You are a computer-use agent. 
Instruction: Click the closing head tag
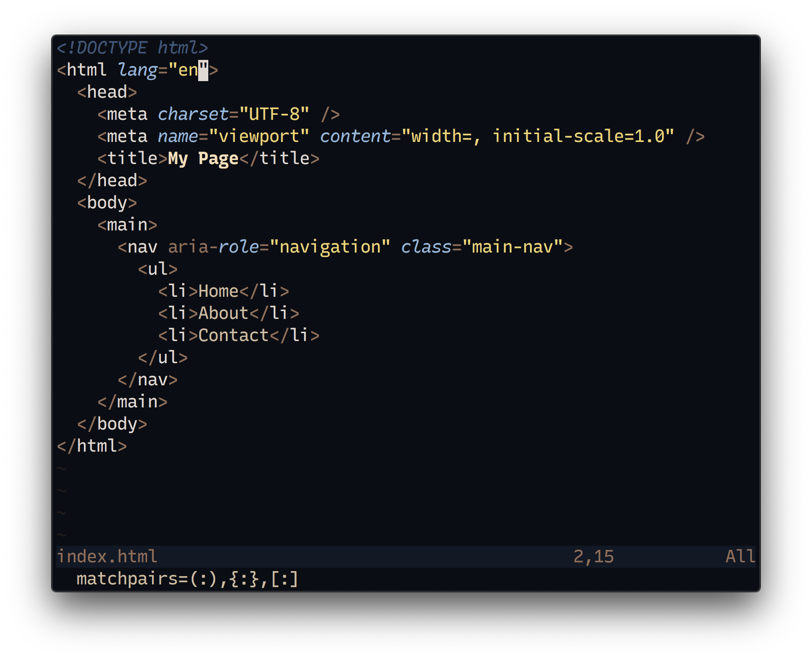pyautogui.click(x=112, y=181)
